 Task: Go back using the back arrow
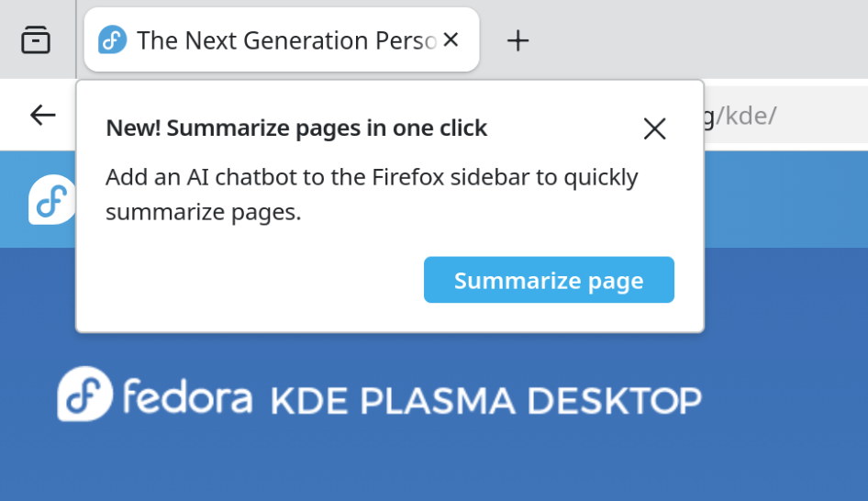click(x=42, y=115)
